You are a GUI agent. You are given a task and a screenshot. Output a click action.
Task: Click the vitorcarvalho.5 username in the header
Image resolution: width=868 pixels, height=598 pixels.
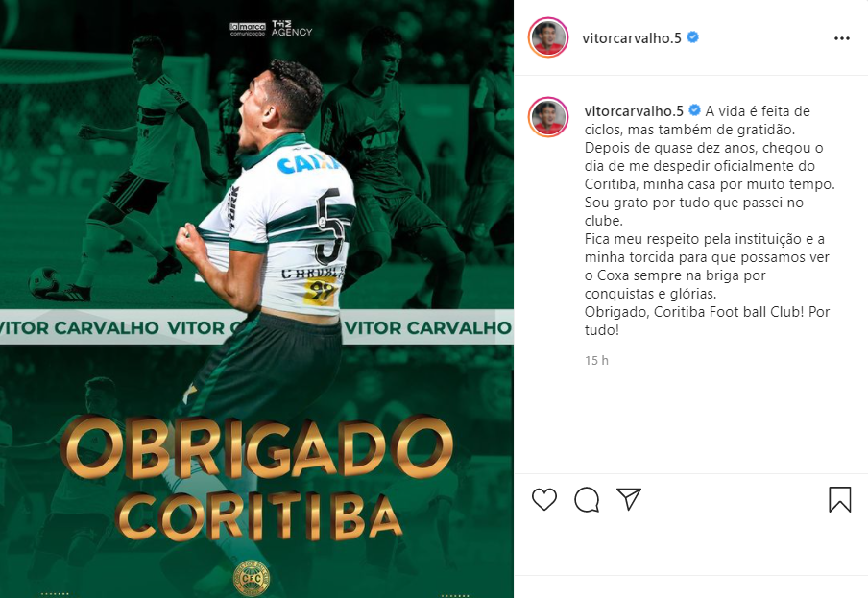[x=632, y=37]
